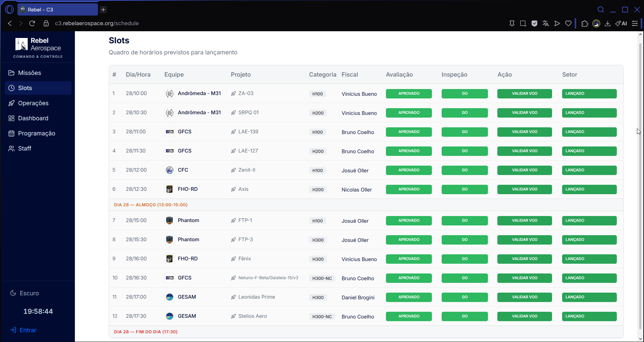Click the browser forward arrow

(x=21, y=23)
